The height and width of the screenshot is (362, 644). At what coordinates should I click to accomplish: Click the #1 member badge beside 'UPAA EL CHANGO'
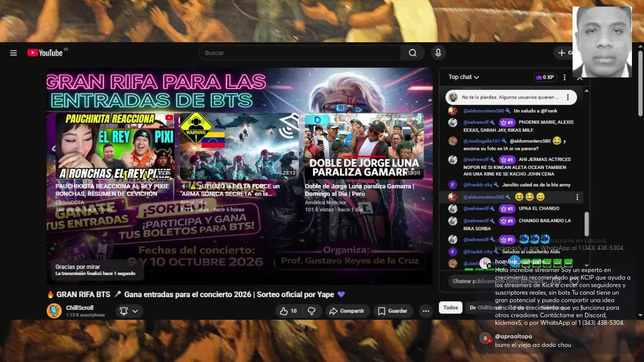pyautogui.click(x=507, y=209)
